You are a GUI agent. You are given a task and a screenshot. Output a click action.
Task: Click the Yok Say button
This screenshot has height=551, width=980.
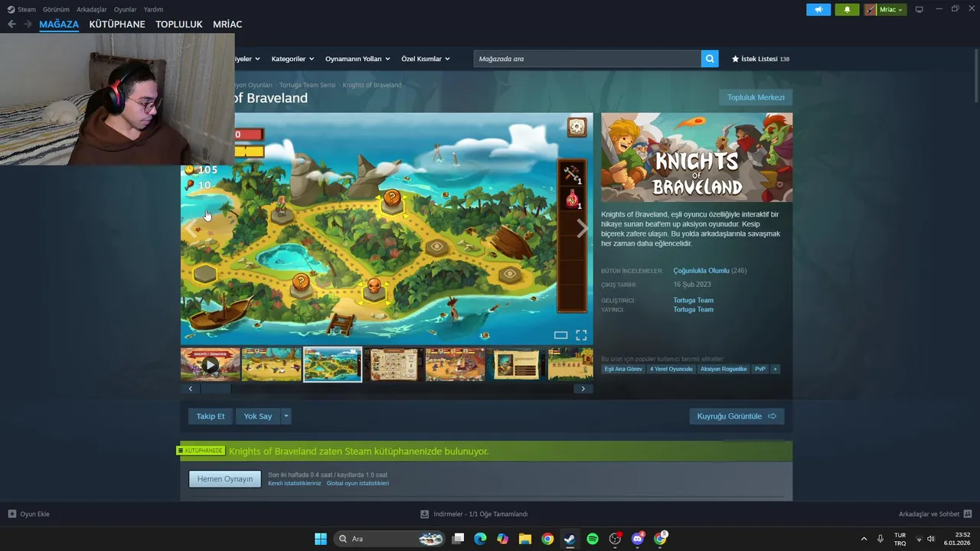click(258, 416)
